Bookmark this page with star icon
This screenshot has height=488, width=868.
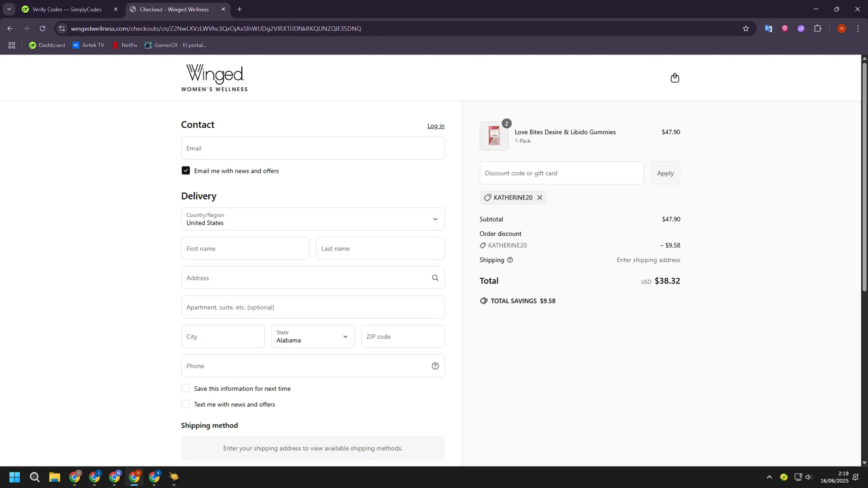[x=746, y=28]
